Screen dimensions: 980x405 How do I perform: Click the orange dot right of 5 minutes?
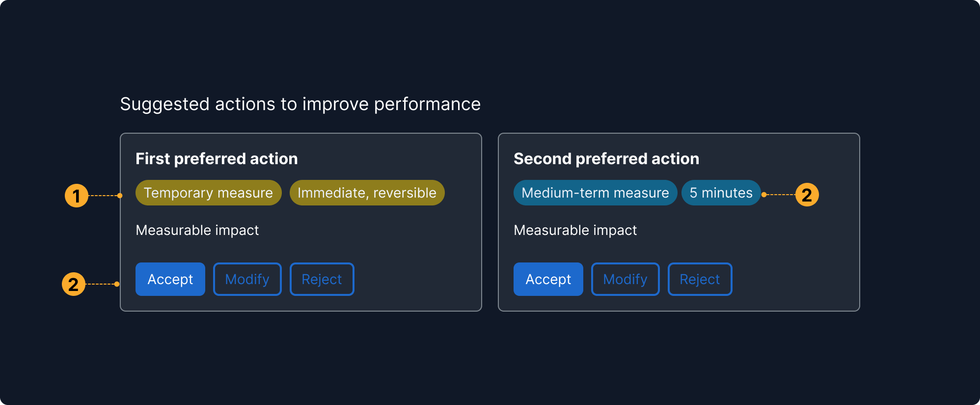[x=764, y=195]
